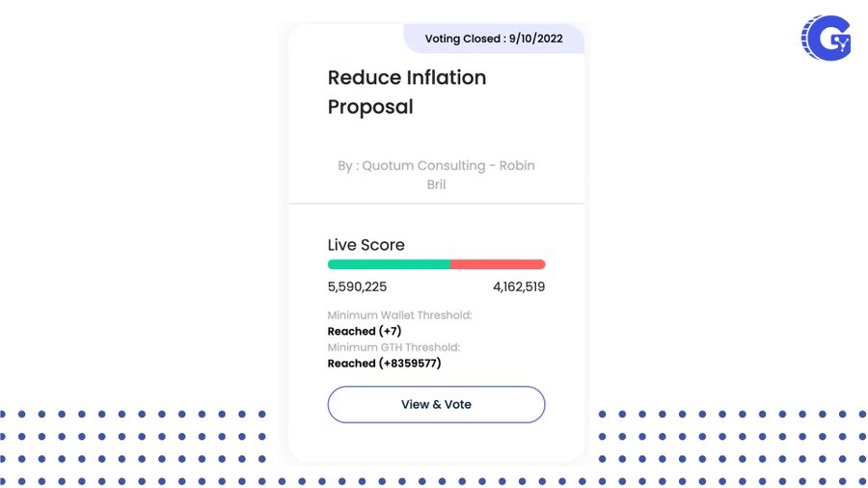Select the Live Score heading

pyautogui.click(x=366, y=245)
